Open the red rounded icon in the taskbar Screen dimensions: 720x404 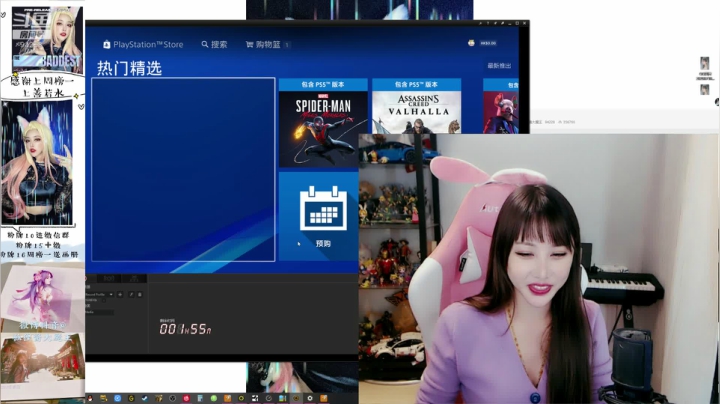186,398
